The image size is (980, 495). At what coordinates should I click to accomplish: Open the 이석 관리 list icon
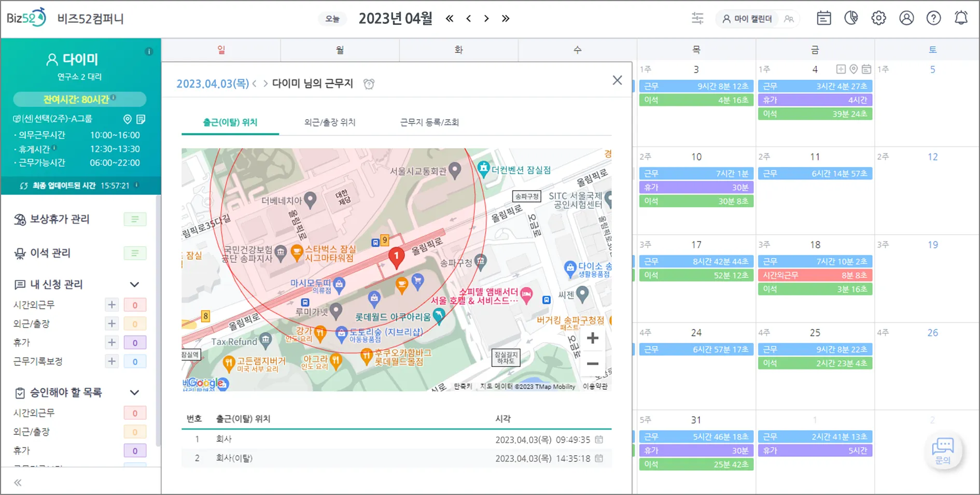pyautogui.click(x=135, y=253)
